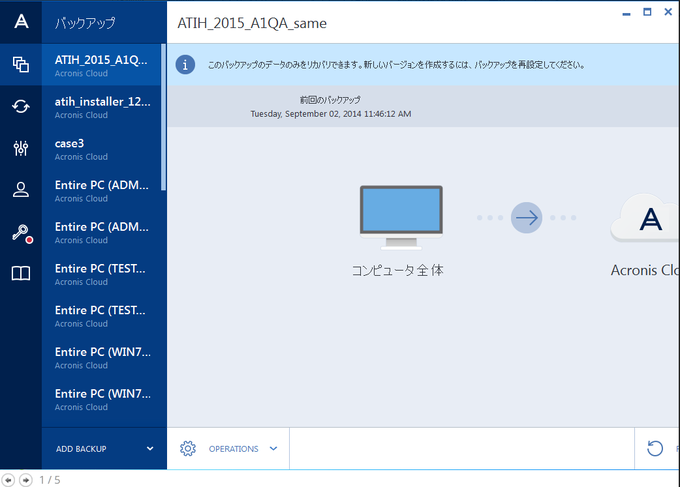Select the case3 backup
Screen dimensions: 680x487
[101, 148]
